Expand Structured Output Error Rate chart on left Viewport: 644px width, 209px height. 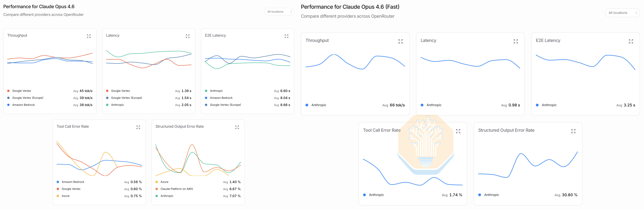point(237,127)
